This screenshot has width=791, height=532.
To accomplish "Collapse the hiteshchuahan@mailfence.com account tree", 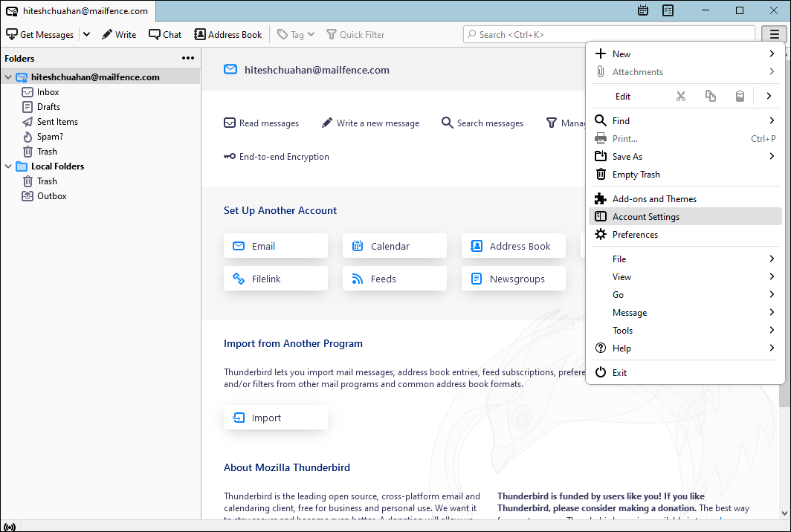I will pyautogui.click(x=8, y=77).
